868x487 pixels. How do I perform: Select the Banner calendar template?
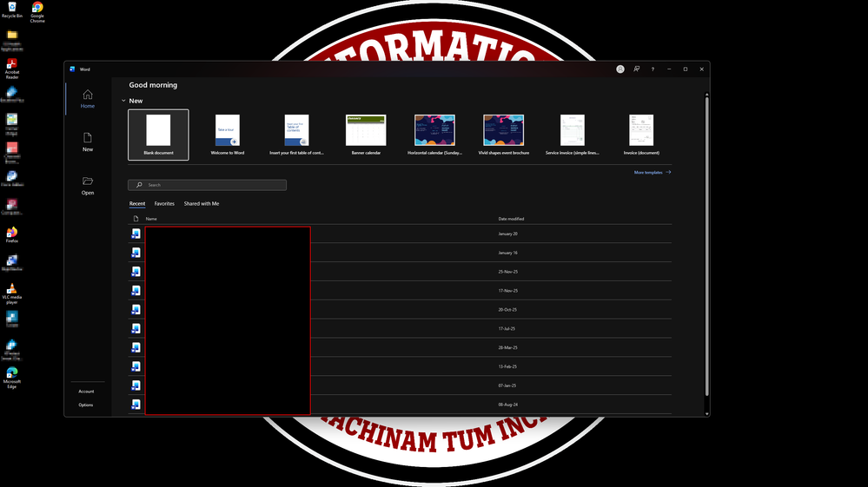(366, 135)
